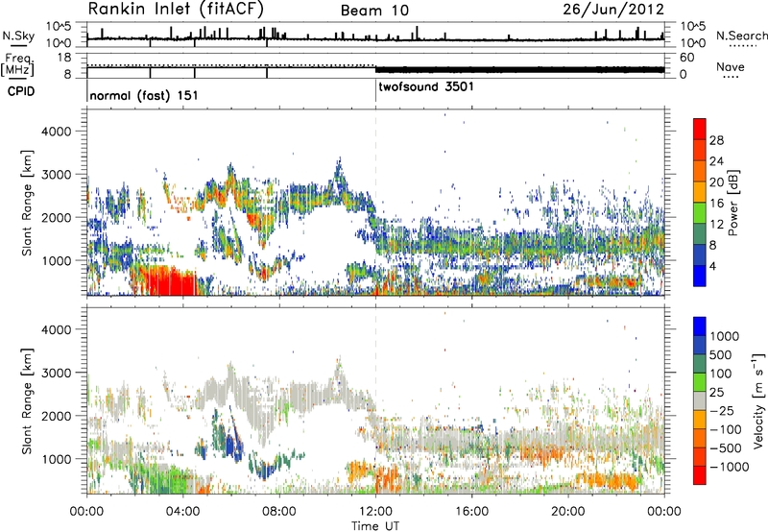Click the 'Beam 10' label
The width and height of the screenshot is (768, 532).
374,11
